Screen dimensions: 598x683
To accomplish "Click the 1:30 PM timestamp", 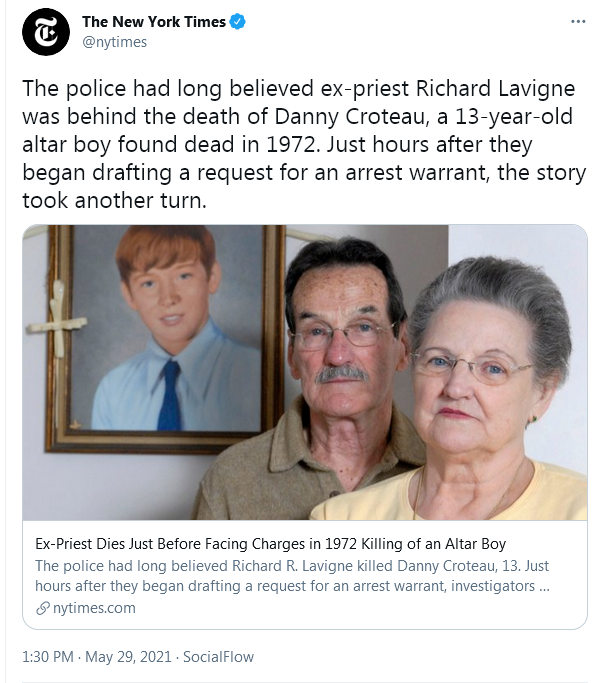I will 48,656.
